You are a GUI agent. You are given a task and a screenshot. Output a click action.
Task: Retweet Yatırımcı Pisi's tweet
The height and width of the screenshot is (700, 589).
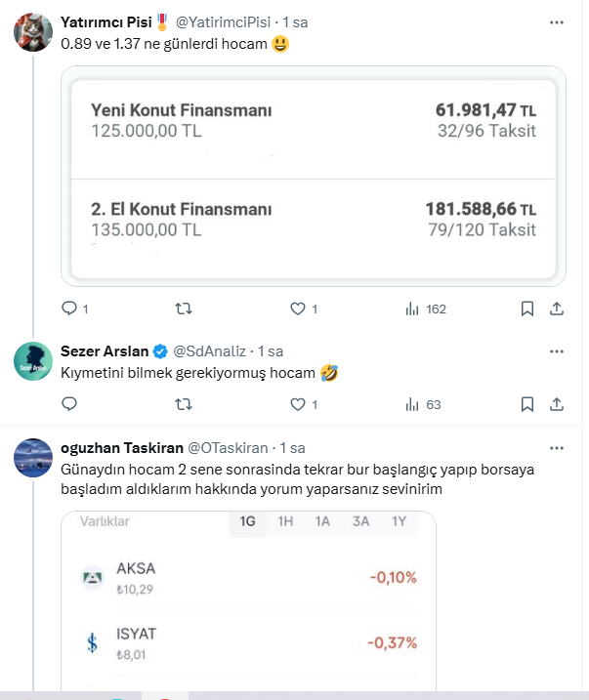click(x=183, y=309)
